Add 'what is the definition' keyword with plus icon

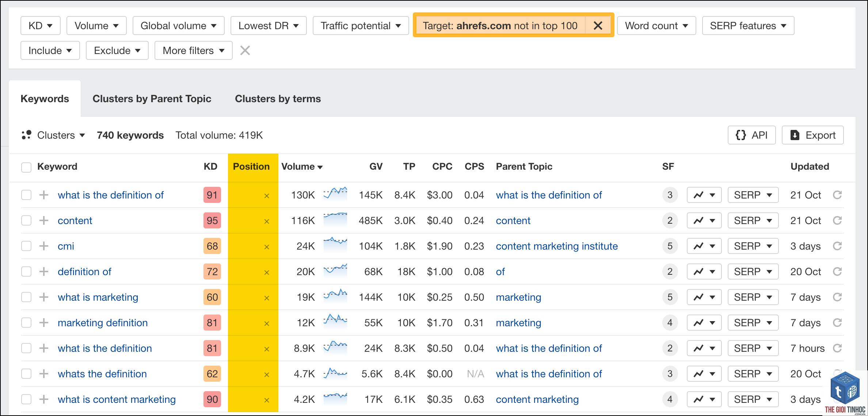44,348
